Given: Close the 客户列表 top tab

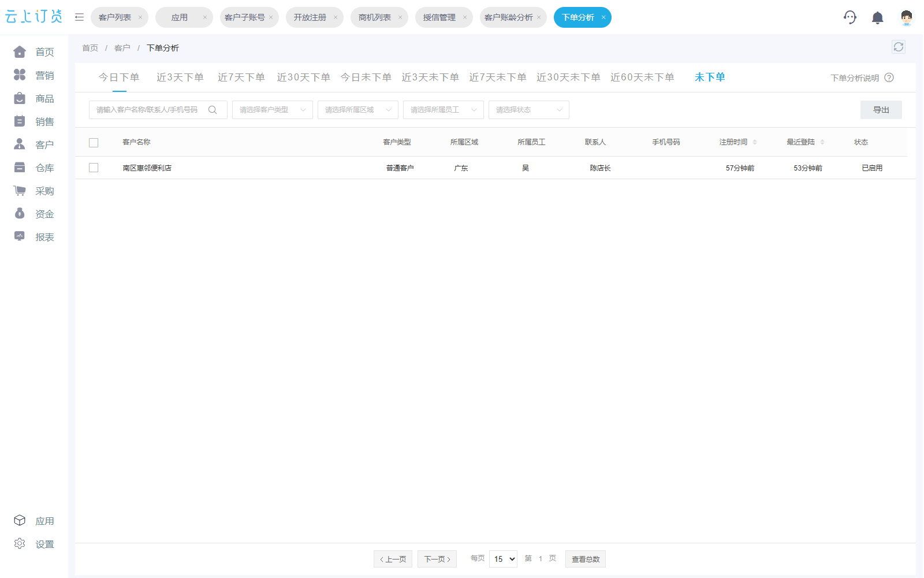Looking at the screenshot, I should pyautogui.click(x=140, y=17).
